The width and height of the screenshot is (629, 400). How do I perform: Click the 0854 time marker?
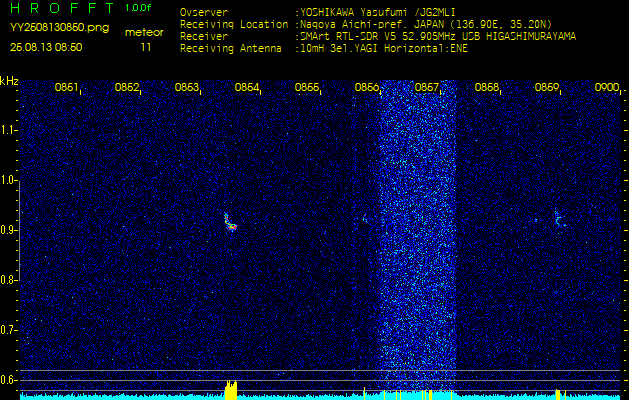pos(247,87)
